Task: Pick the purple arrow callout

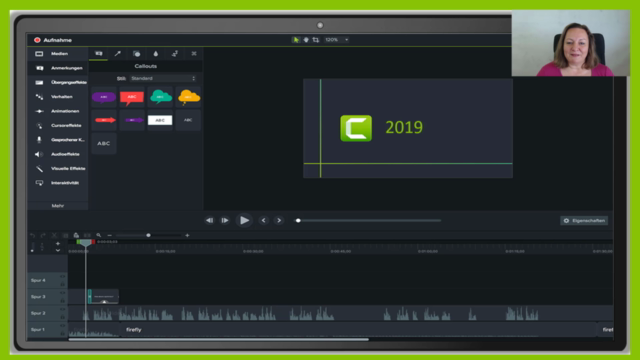Action: (132, 120)
